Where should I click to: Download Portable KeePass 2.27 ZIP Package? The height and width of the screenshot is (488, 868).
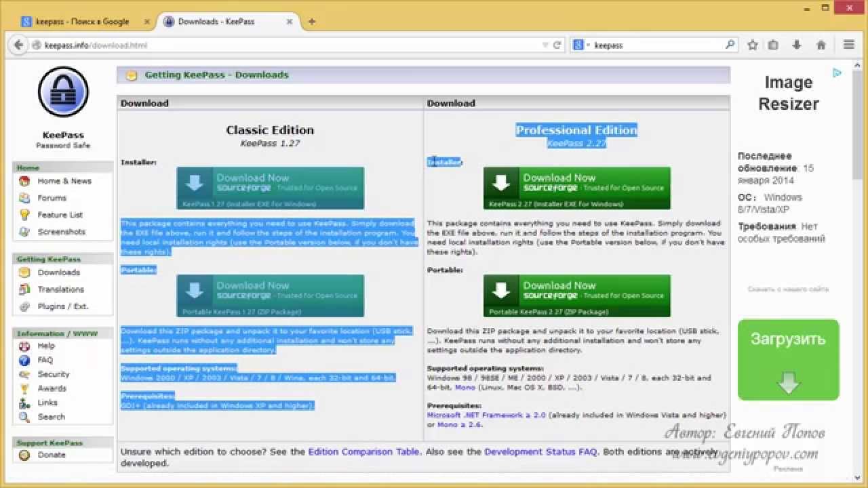click(577, 296)
